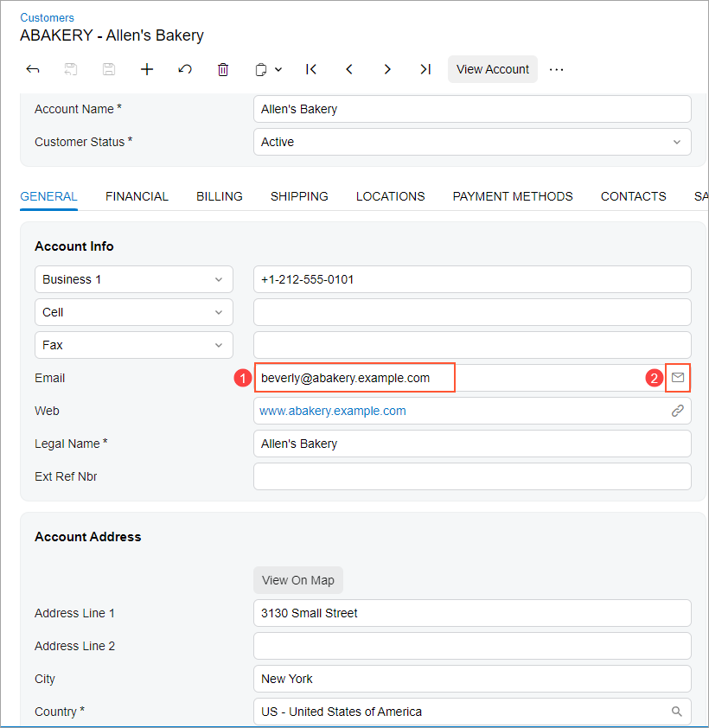This screenshot has height=728, width=709.
Task: Expand the Customer Status dropdown
Action: (676, 142)
